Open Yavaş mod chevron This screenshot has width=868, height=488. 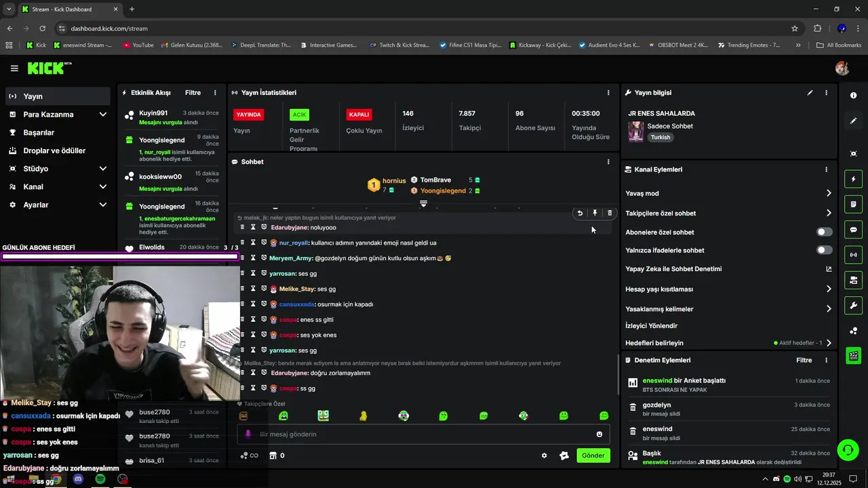pos(829,193)
